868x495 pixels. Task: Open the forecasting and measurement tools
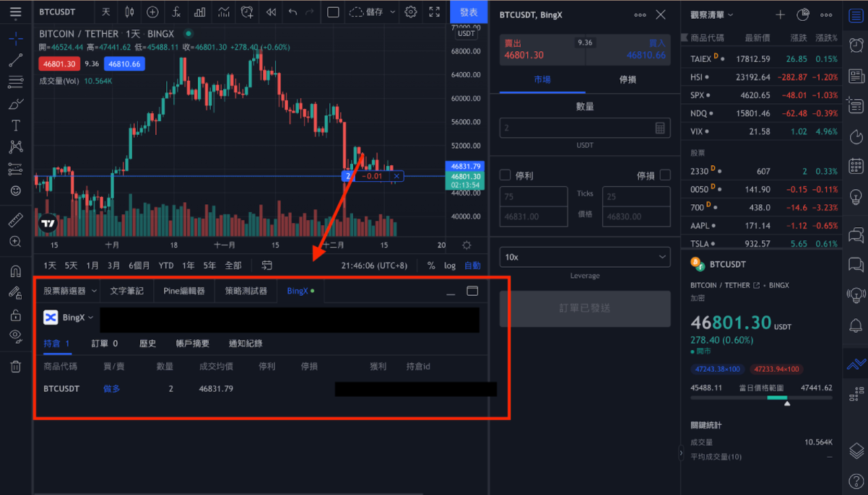click(15, 169)
